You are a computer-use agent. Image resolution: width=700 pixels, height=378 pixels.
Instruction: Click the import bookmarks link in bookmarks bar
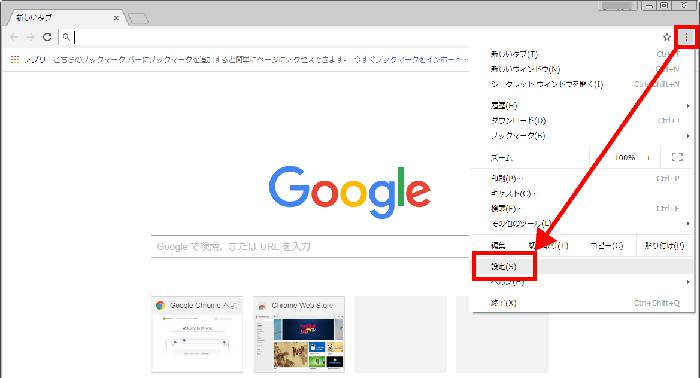click(410, 59)
